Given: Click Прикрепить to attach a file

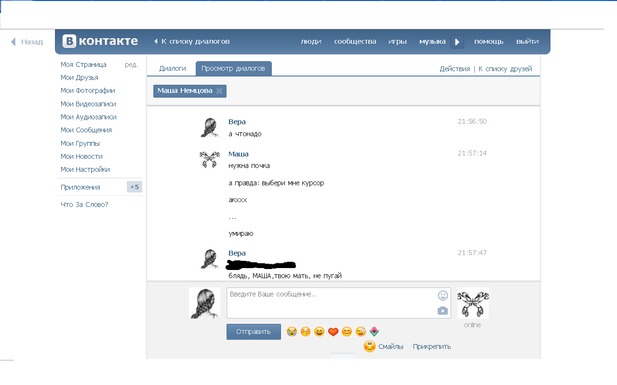Looking at the screenshot, I should pos(432,347).
